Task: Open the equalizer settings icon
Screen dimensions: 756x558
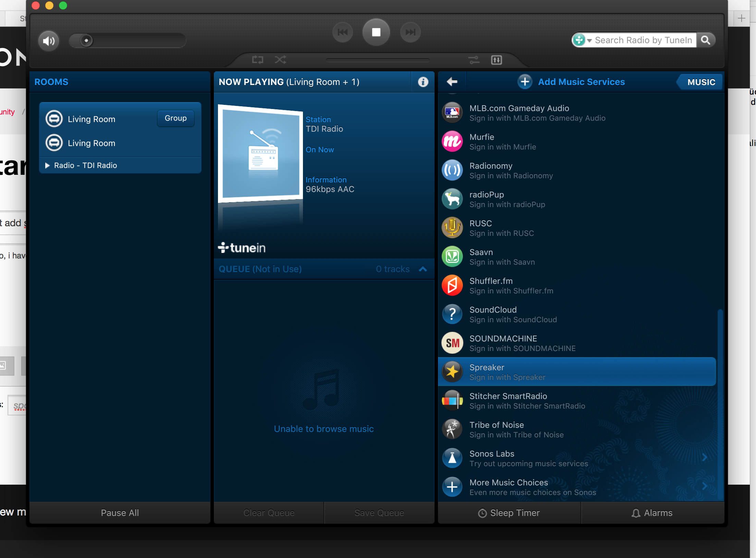Action: click(496, 60)
